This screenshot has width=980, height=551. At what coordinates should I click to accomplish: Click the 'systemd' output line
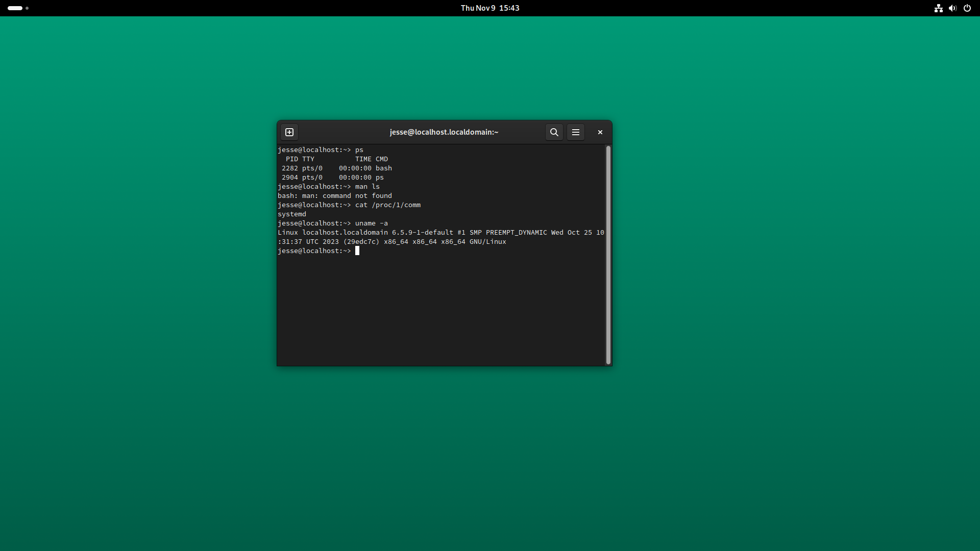point(292,214)
